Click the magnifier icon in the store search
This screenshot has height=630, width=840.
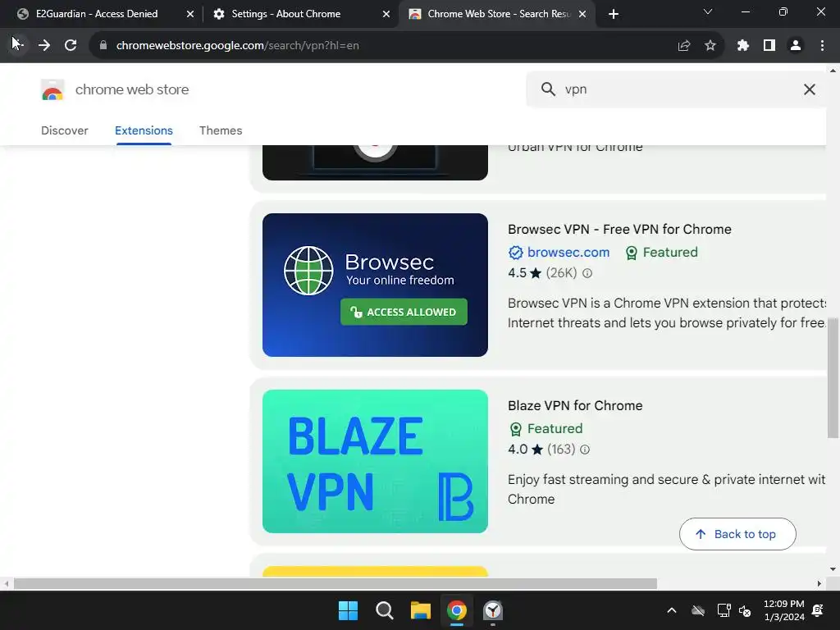(x=548, y=89)
